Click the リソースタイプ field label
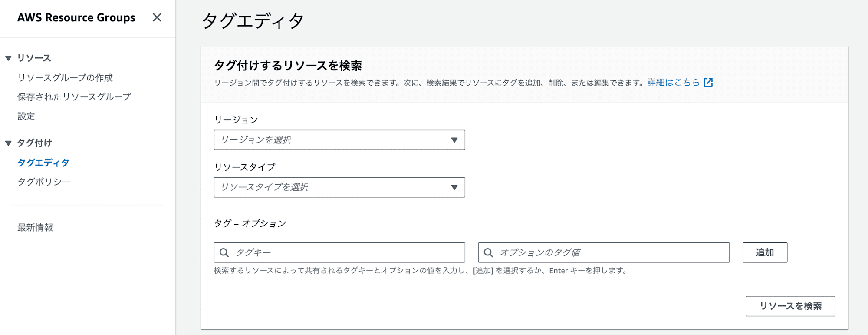Screen dimensions: 868x335 point(245,167)
